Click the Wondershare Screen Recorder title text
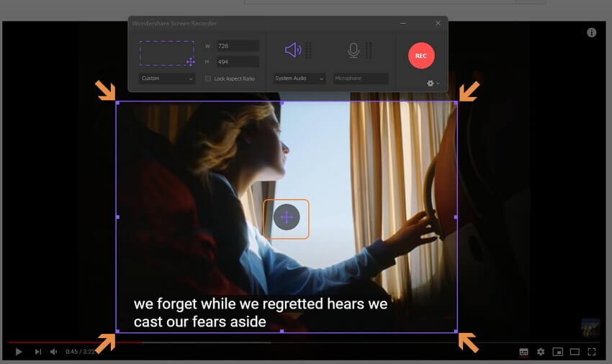 (x=174, y=24)
